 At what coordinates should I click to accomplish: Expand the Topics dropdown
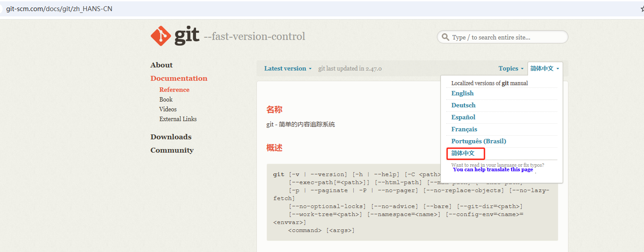(511, 68)
